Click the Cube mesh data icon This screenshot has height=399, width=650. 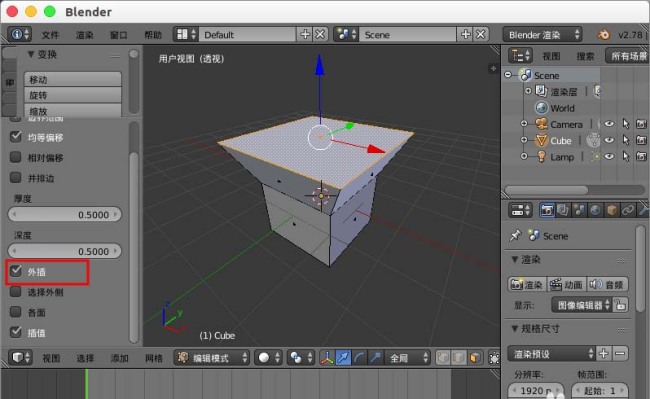593,140
